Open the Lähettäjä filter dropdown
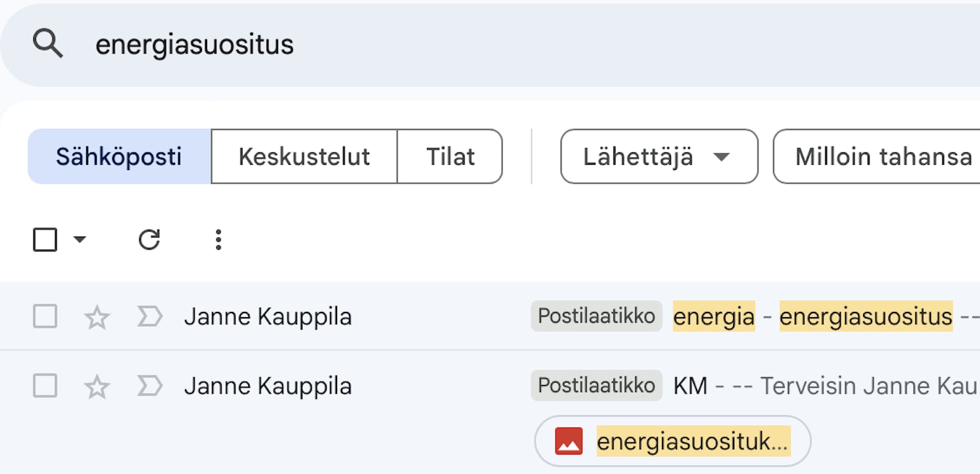This screenshot has width=980, height=474. click(x=659, y=157)
